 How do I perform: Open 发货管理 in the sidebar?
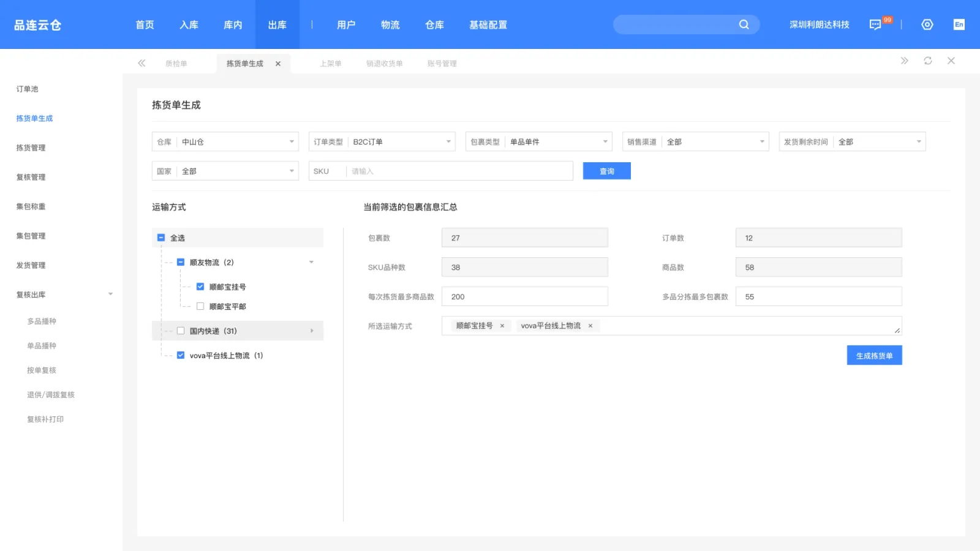[31, 265]
